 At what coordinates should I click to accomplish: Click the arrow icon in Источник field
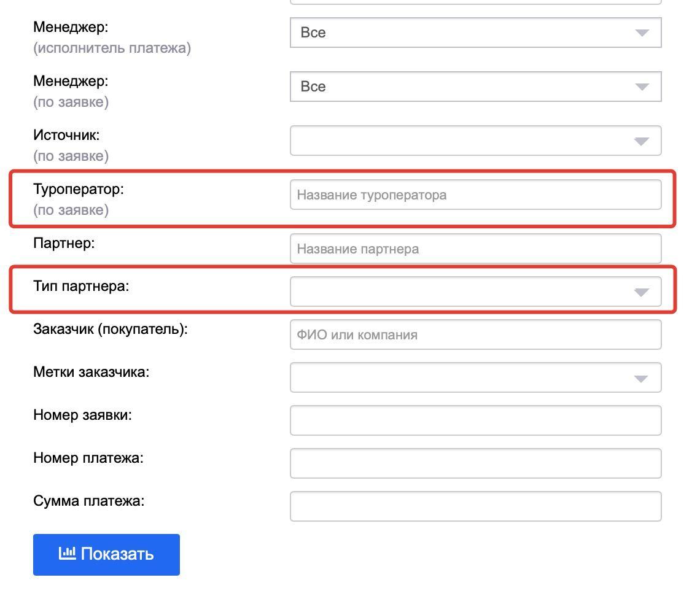pos(641,142)
